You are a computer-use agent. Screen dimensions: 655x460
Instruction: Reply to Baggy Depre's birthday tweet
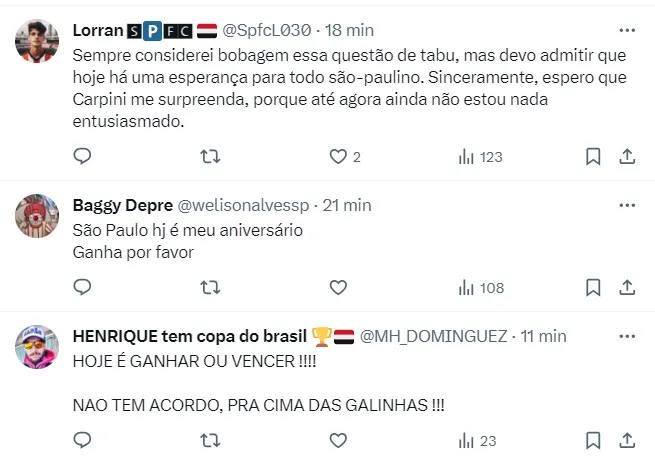tap(83, 287)
